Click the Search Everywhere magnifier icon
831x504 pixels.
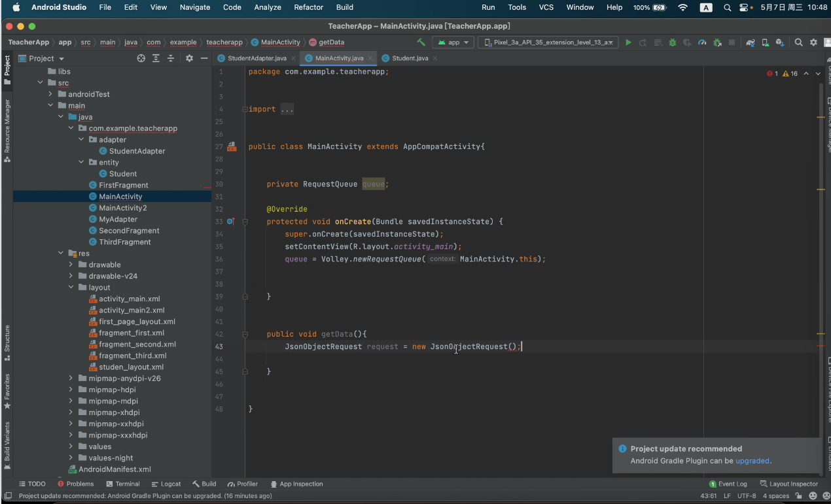point(799,42)
